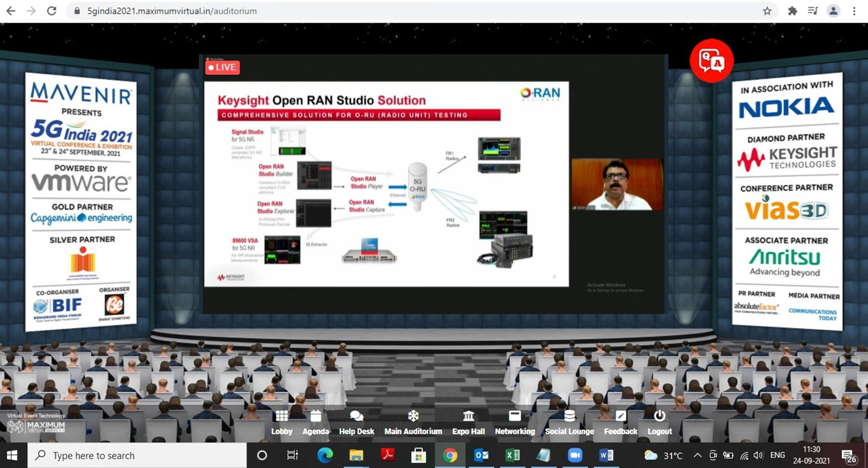
Task: View site info via padlock icon
Action: click(x=77, y=11)
